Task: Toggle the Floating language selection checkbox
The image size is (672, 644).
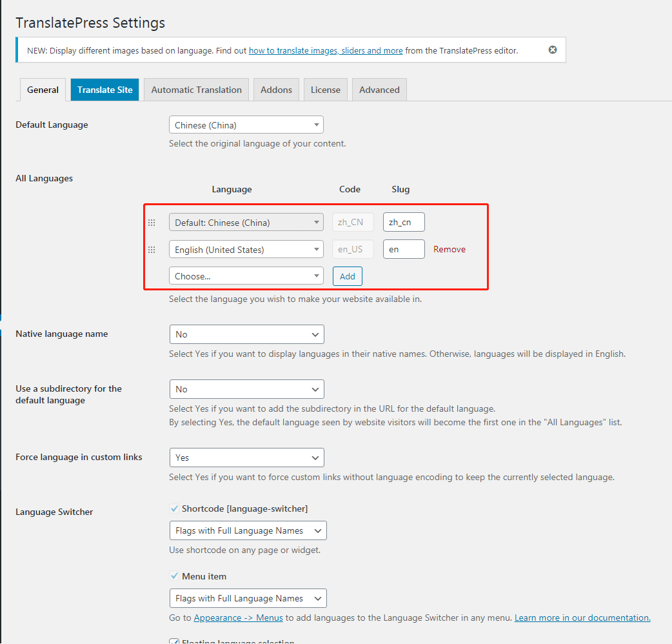Action: click(x=174, y=641)
